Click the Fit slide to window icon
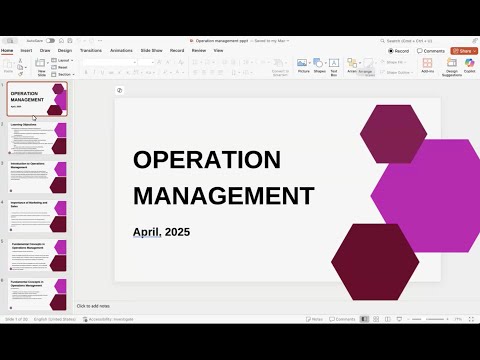Image resolution: width=480 pixels, height=360 pixels. (471, 319)
